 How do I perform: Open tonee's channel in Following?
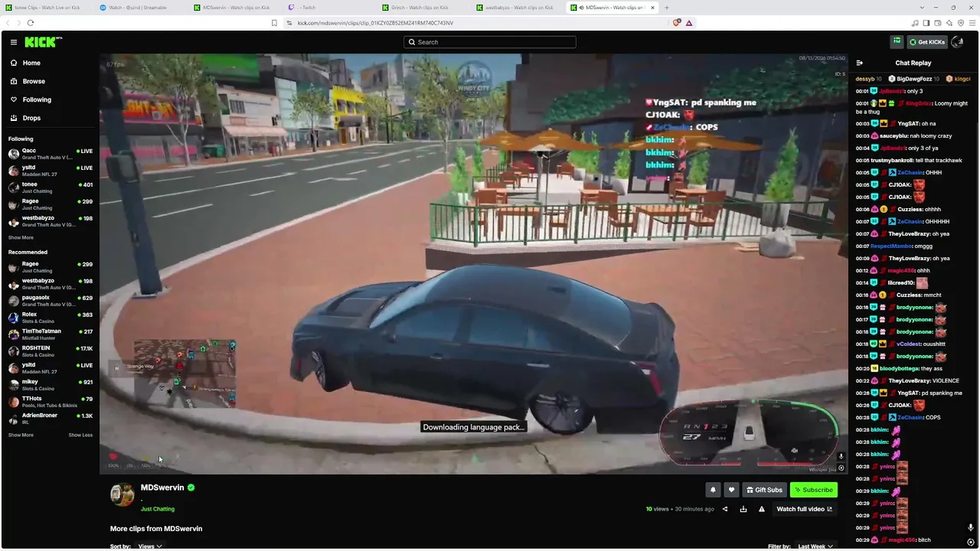(x=51, y=187)
